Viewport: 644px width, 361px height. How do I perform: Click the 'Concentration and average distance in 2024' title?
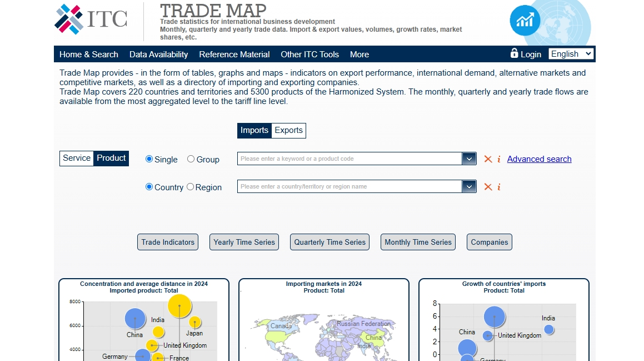click(144, 284)
